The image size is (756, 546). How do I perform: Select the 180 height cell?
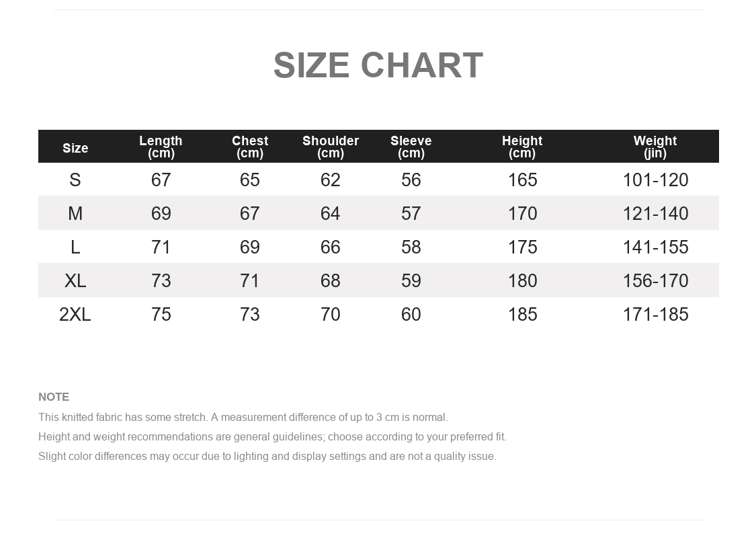tap(523, 280)
